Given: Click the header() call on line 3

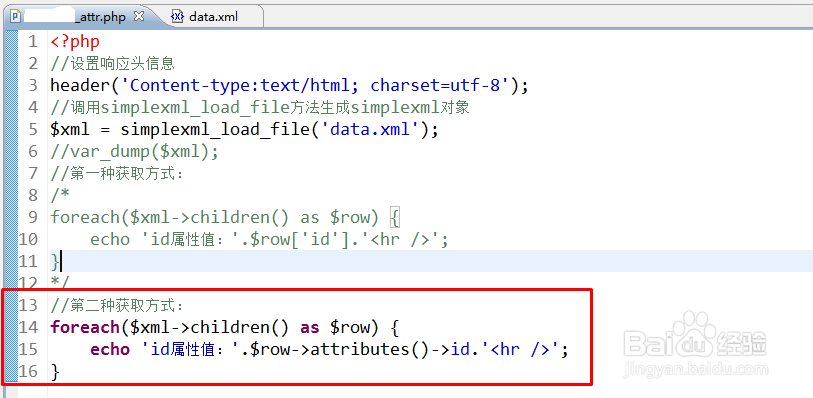Looking at the screenshot, I should (x=289, y=85).
